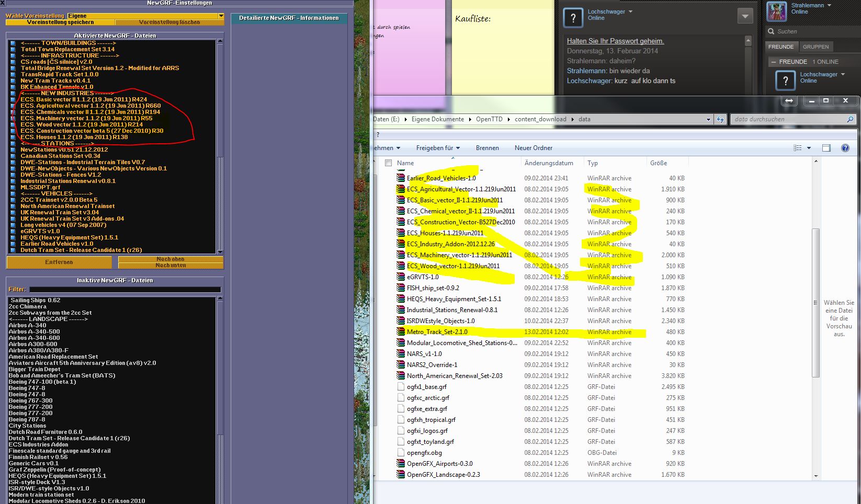
Task: Click Strahlemann's avatar in the friends list
Action: (x=777, y=10)
